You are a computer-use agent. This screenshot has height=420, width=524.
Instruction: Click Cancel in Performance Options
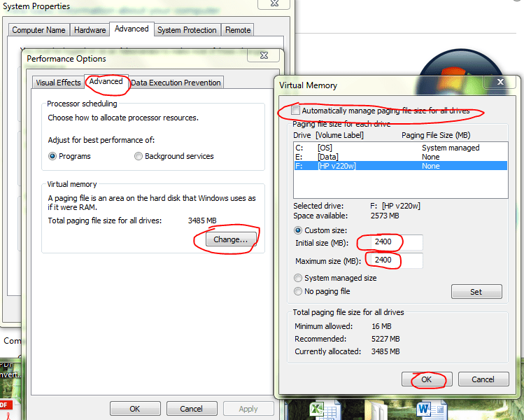click(x=192, y=409)
